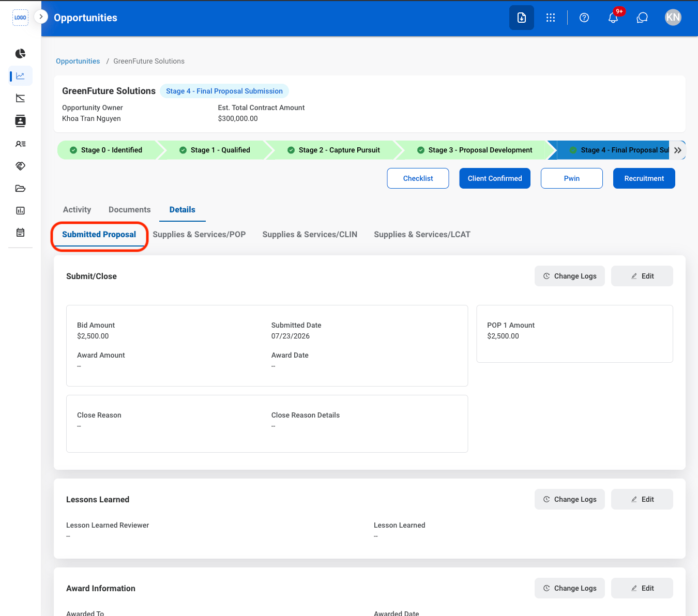Screen dimensions: 698x616
Task: Open Supplies & Services/POP sub-tab
Action: 199,235
